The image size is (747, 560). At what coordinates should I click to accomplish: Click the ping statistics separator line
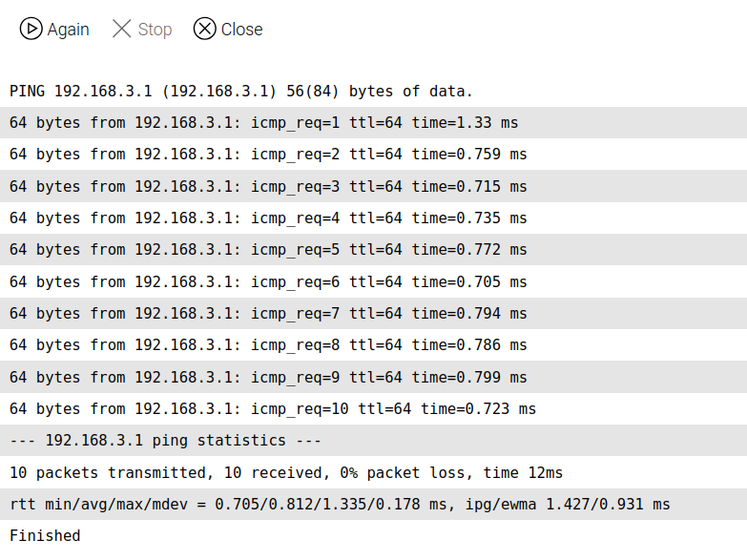pos(165,441)
